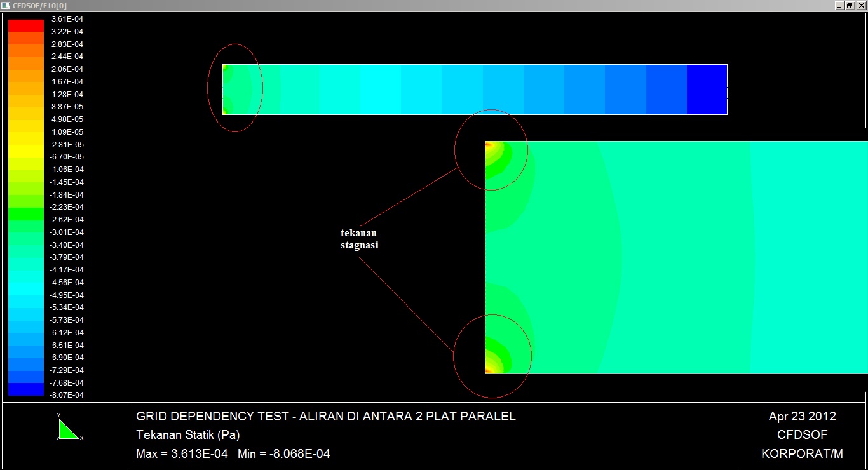
Task: Click the dark blue outlet region of upper channel
Action: [705, 89]
